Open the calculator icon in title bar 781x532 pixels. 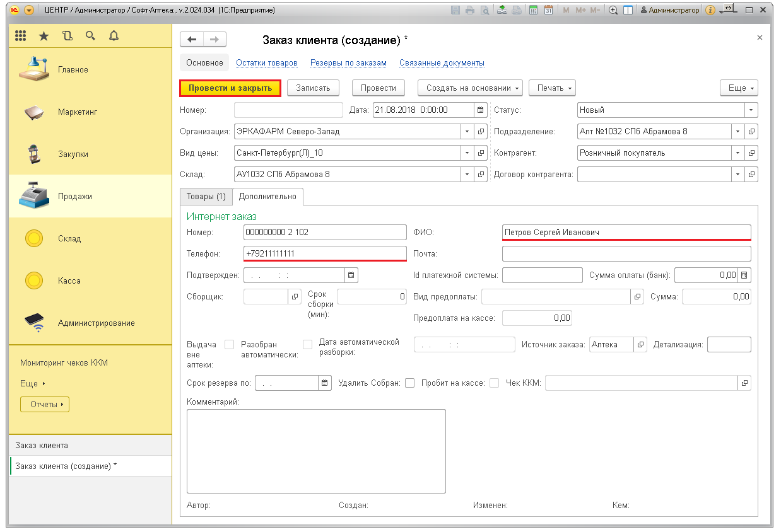(x=533, y=10)
